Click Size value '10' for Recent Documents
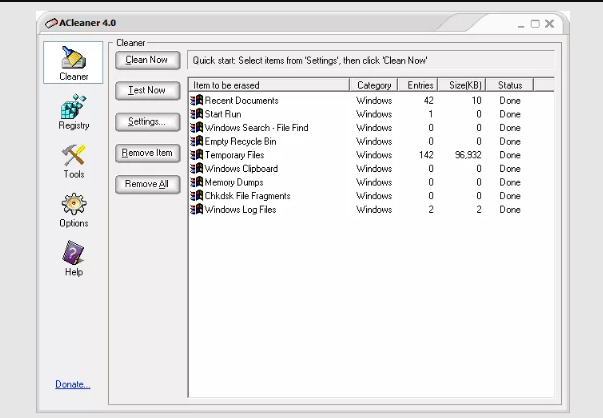 476,101
